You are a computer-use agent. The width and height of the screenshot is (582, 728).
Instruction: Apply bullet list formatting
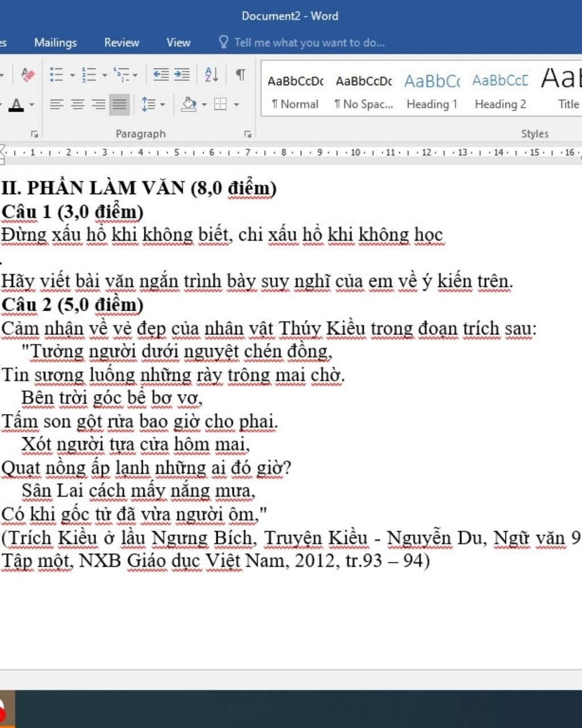(56, 75)
